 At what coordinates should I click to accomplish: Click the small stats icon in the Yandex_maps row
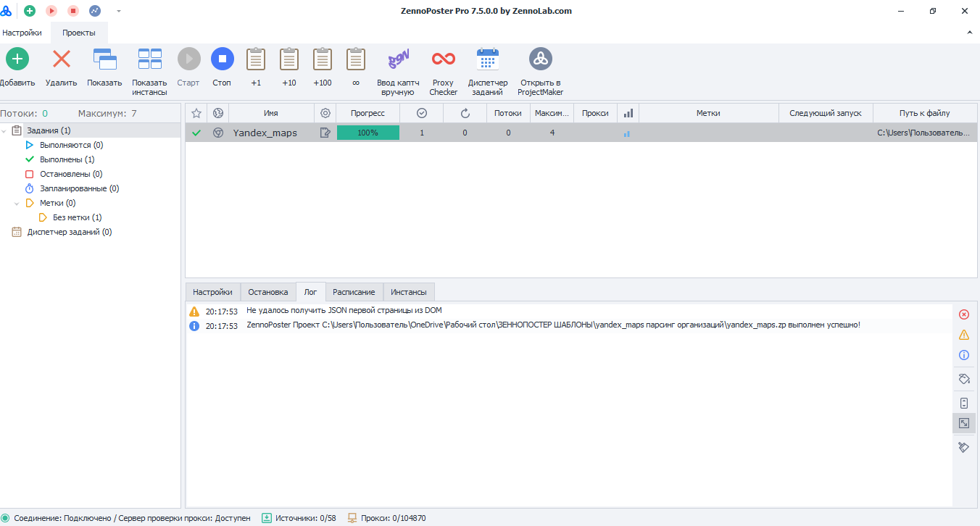tap(627, 133)
